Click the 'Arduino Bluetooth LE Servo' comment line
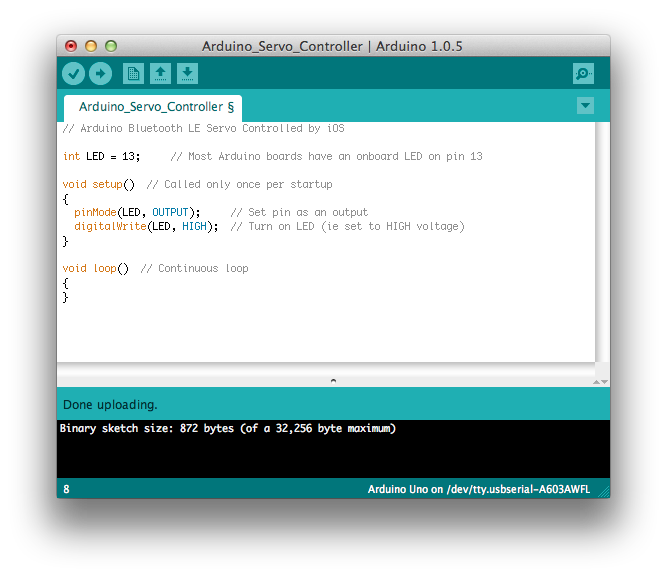This screenshot has height=577, width=667. coord(203,129)
